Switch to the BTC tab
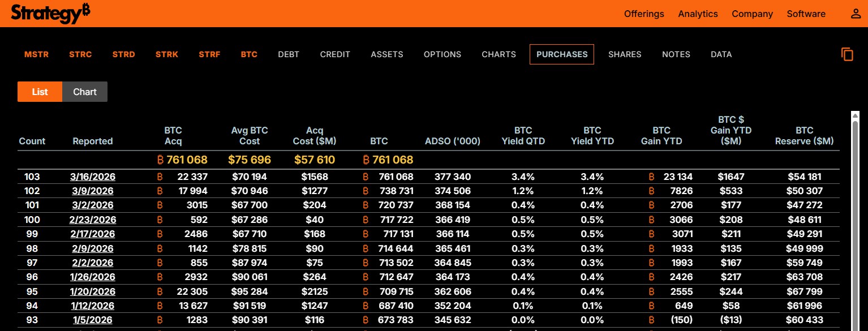 [249, 54]
